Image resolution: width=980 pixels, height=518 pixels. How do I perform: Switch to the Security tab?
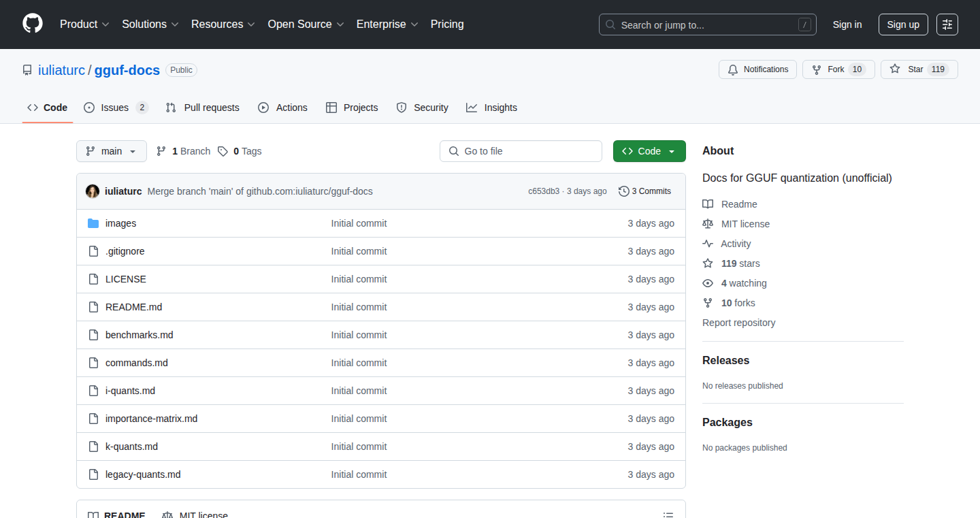coord(422,108)
